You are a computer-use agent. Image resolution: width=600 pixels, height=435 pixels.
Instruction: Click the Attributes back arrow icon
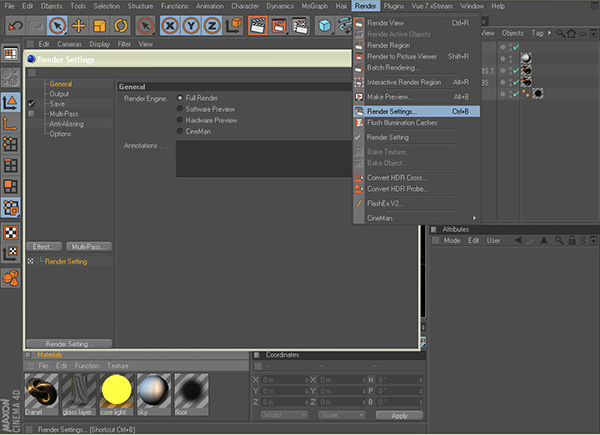click(518, 240)
